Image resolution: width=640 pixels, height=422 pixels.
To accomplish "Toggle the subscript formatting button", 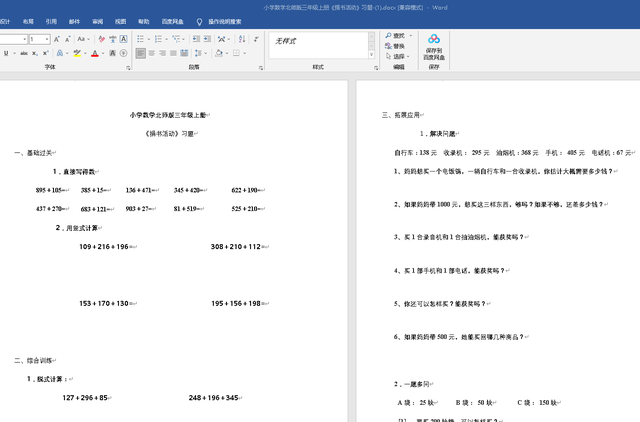I will pos(36,53).
